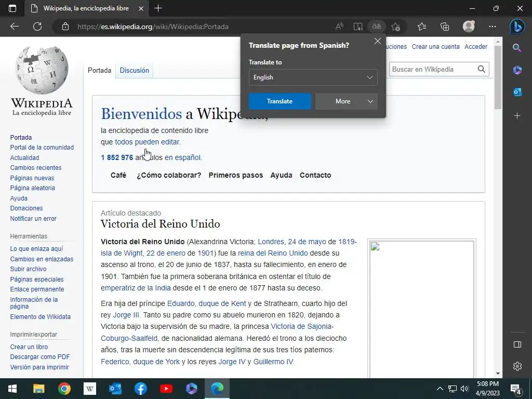View site information via the padlock icon
Screen dimensions: 532x399
(65, 26)
